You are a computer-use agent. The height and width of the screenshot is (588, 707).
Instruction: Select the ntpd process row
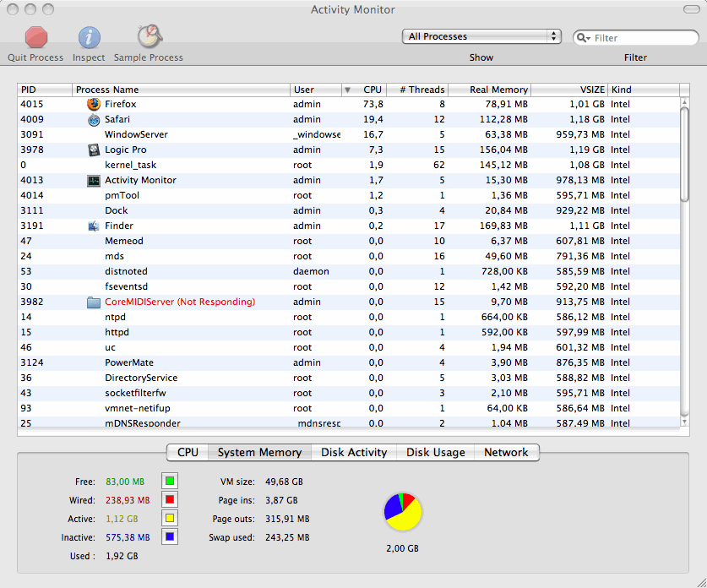tap(349, 317)
